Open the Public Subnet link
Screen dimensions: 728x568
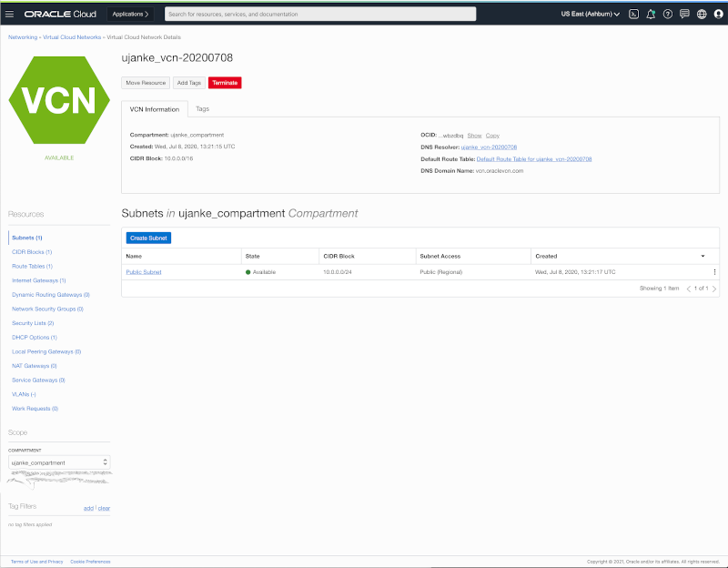[143, 271]
